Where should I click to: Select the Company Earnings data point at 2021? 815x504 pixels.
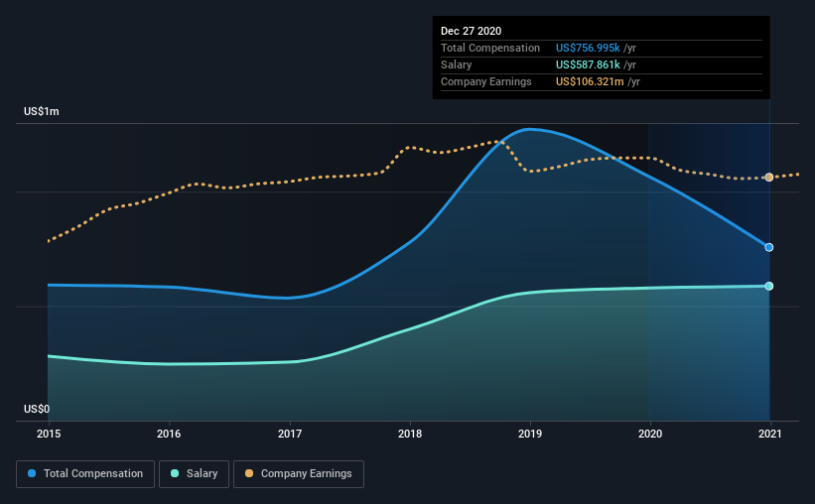[769, 178]
